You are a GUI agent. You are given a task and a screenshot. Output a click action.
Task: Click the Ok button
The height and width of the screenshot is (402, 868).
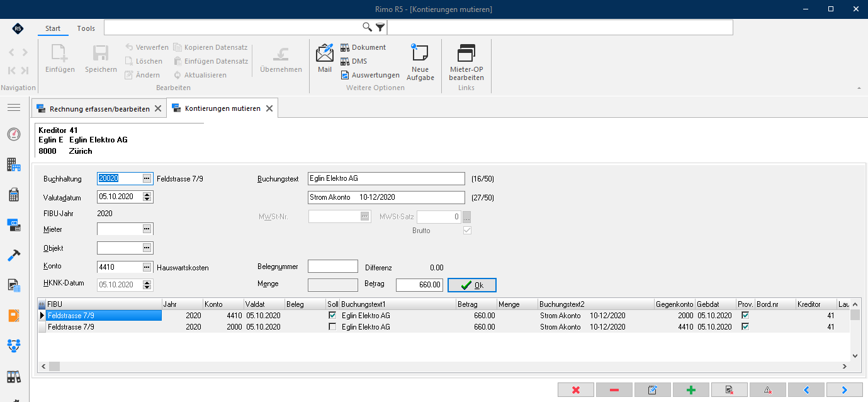pyautogui.click(x=472, y=285)
